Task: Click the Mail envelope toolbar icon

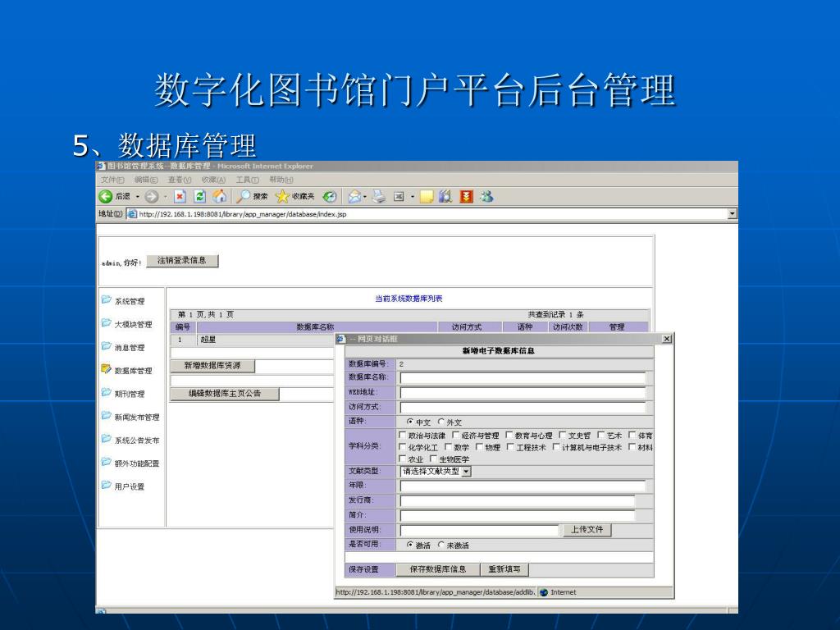Action: click(x=354, y=197)
